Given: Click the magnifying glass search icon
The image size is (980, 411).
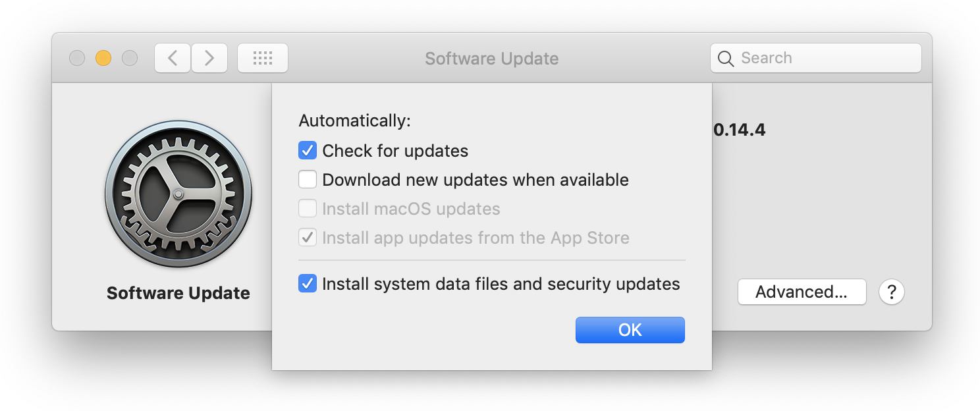Looking at the screenshot, I should tap(726, 59).
